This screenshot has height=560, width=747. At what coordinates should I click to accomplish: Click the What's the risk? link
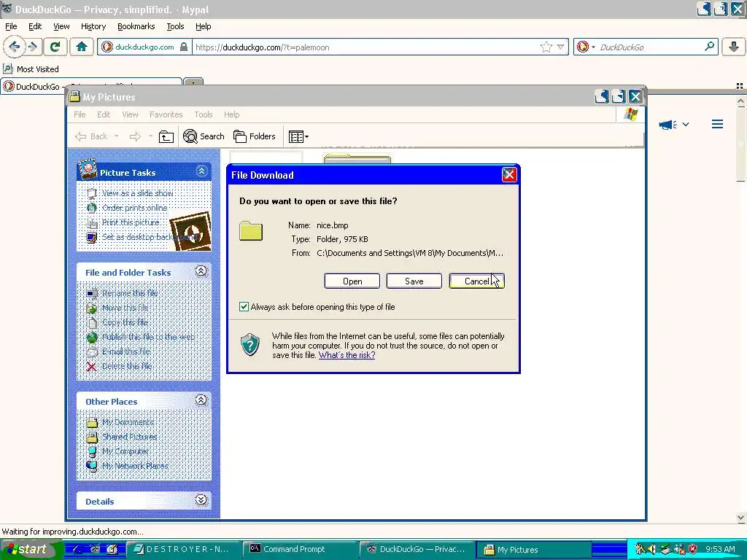(x=347, y=355)
